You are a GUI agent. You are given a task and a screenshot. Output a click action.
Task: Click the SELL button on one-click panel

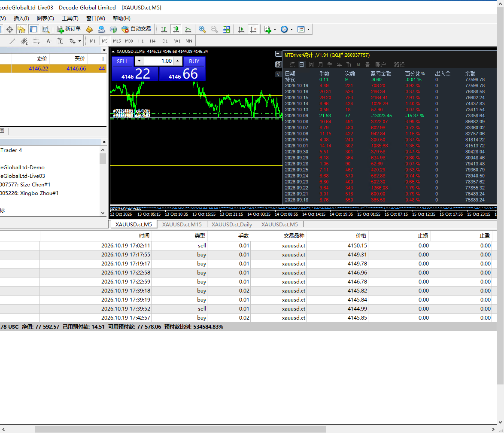tap(122, 61)
